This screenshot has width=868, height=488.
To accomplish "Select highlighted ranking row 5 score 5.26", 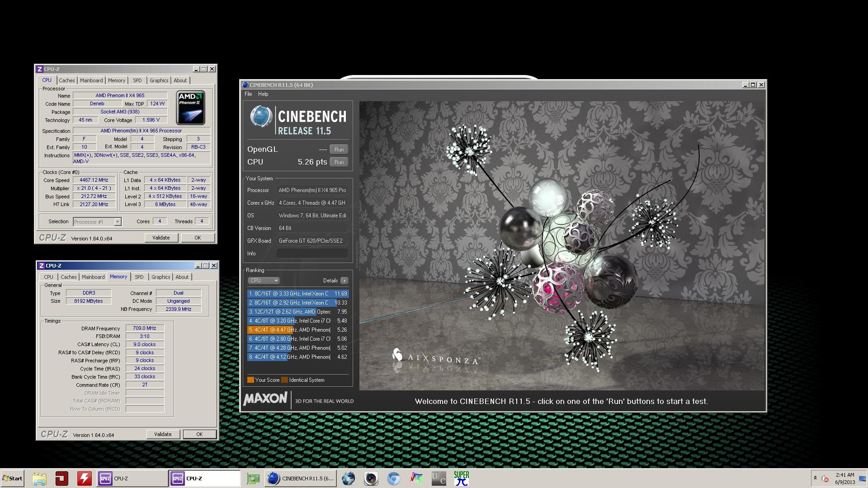I will tap(298, 330).
